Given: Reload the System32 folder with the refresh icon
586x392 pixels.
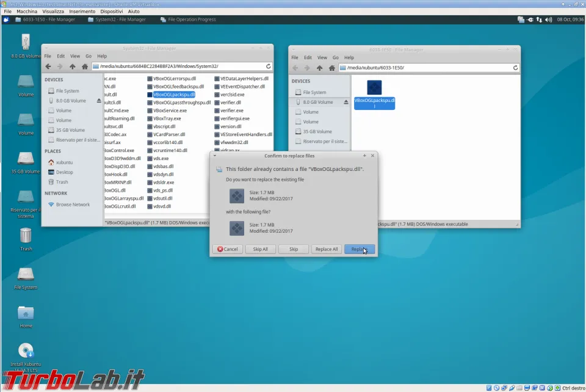Looking at the screenshot, I should click(x=268, y=66).
